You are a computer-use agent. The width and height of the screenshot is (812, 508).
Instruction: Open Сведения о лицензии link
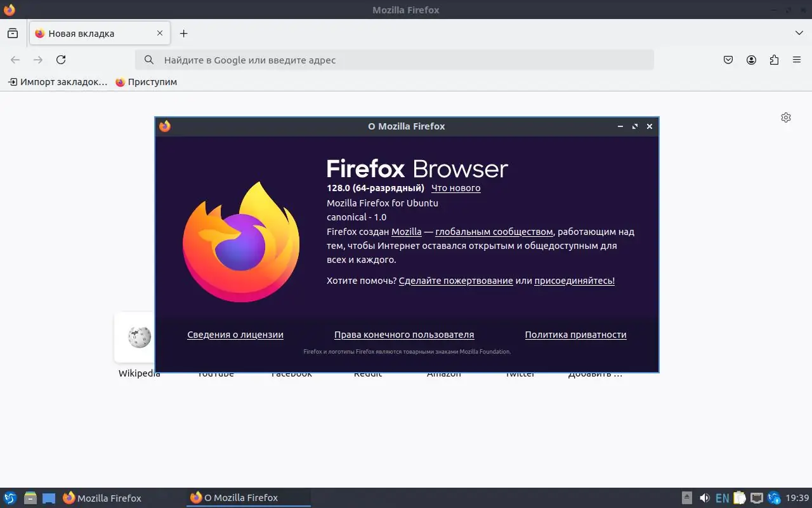235,335
